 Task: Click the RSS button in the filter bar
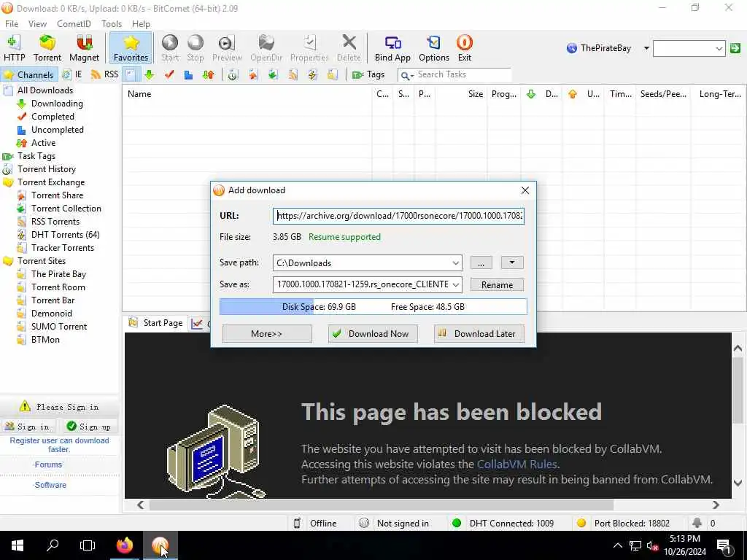click(x=104, y=75)
